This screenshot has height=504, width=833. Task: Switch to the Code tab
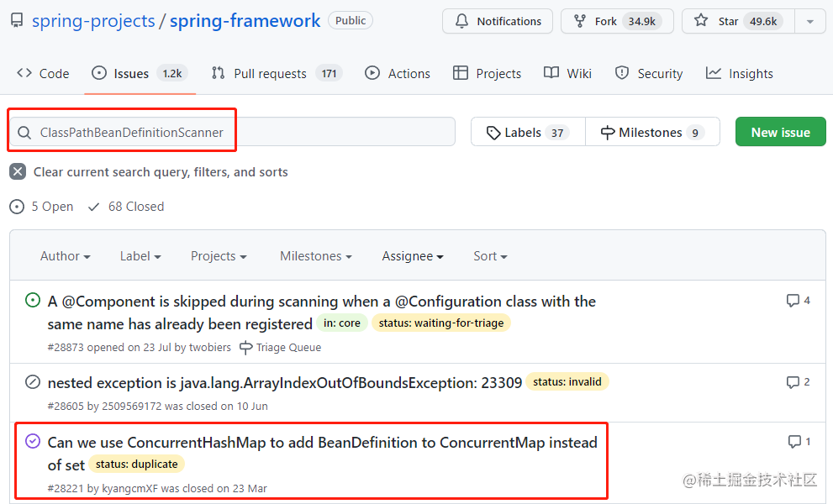point(43,73)
